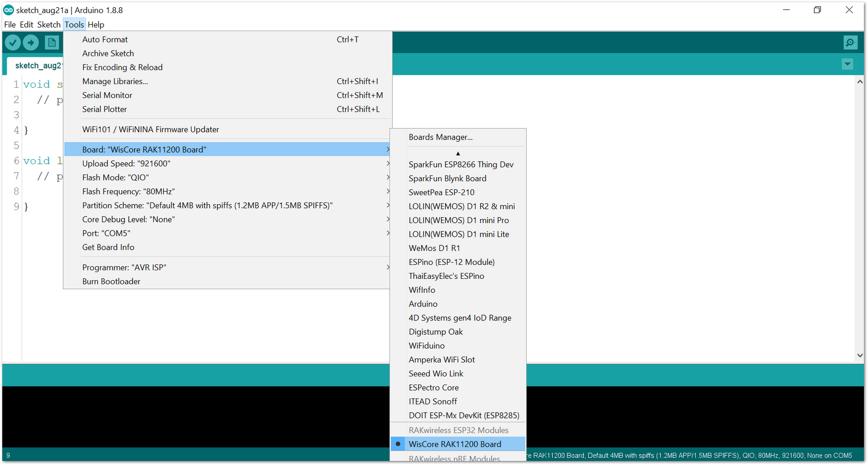The height and width of the screenshot is (465, 868).
Task: Expand the Flash Frequency 80MHz submenu
Action: coord(227,192)
